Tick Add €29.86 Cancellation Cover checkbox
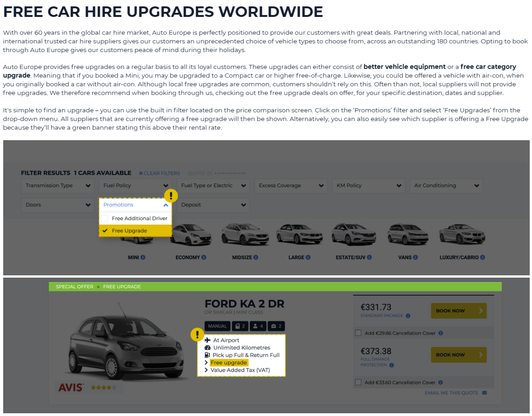Screen dimensions: 532x416 point(358,333)
